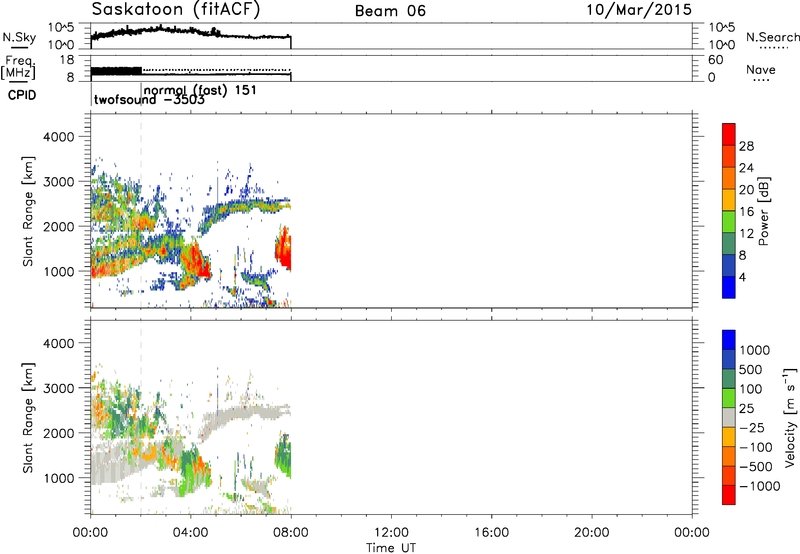
Task: Click the 28 label on the power colorbar
Action: point(746,146)
